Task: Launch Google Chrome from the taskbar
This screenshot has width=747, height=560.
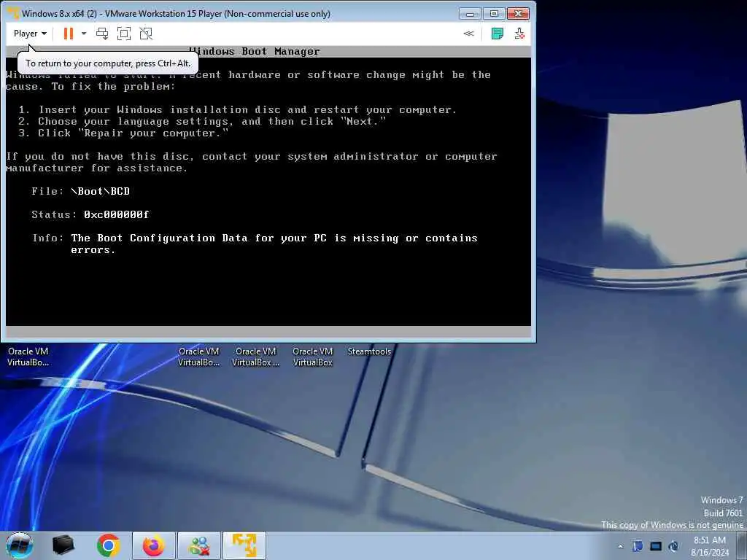Action: (x=108, y=545)
